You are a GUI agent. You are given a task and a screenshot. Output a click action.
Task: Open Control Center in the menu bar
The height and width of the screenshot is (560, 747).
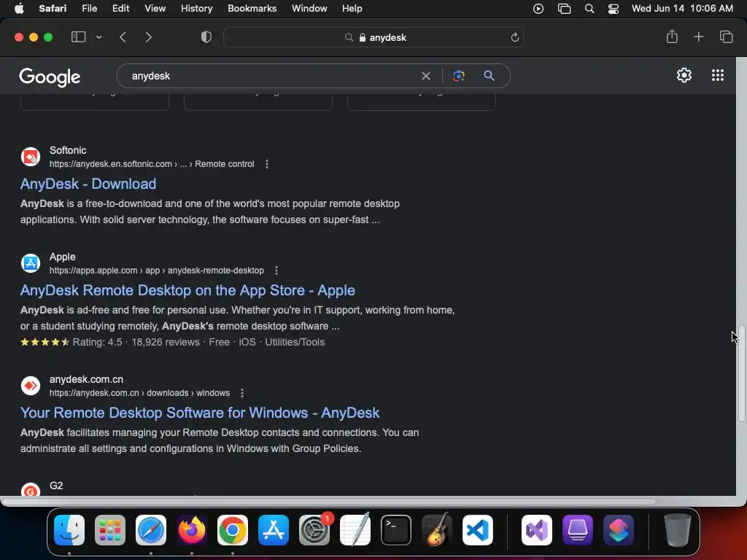click(613, 9)
